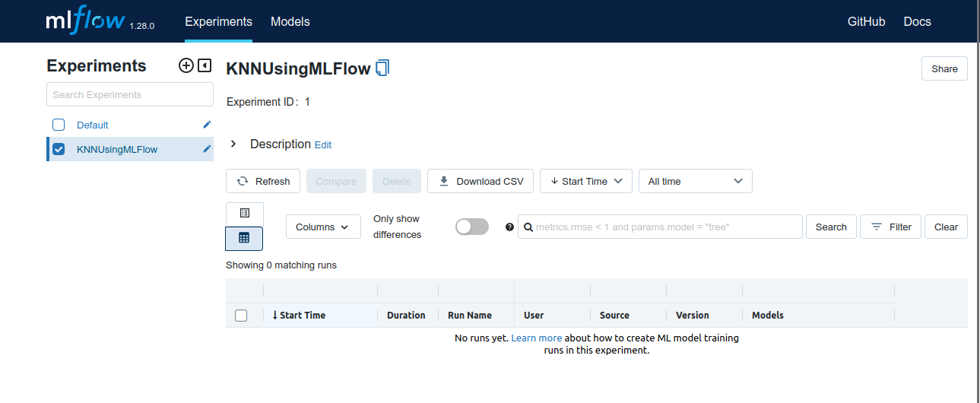Collapse the Experiments sidebar panel

pos(205,65)
